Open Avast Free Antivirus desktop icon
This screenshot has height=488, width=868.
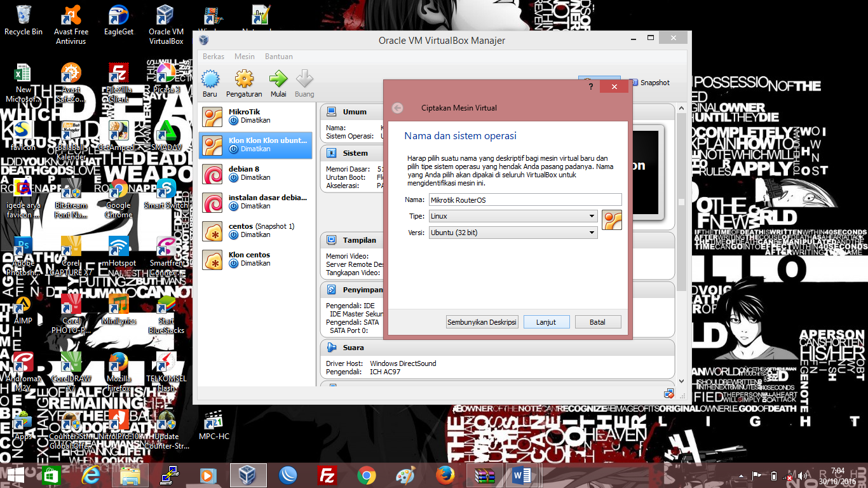coord(71,25)
